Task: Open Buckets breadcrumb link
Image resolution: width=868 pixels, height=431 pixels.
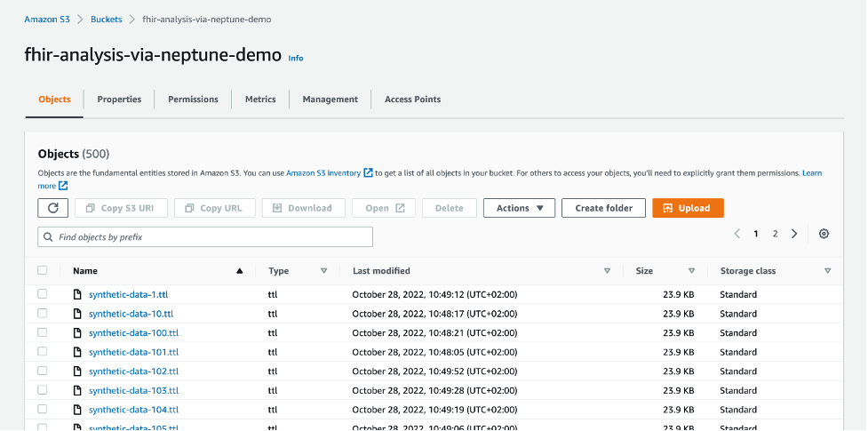Action: pyautogui.click(x=107, y=20)
